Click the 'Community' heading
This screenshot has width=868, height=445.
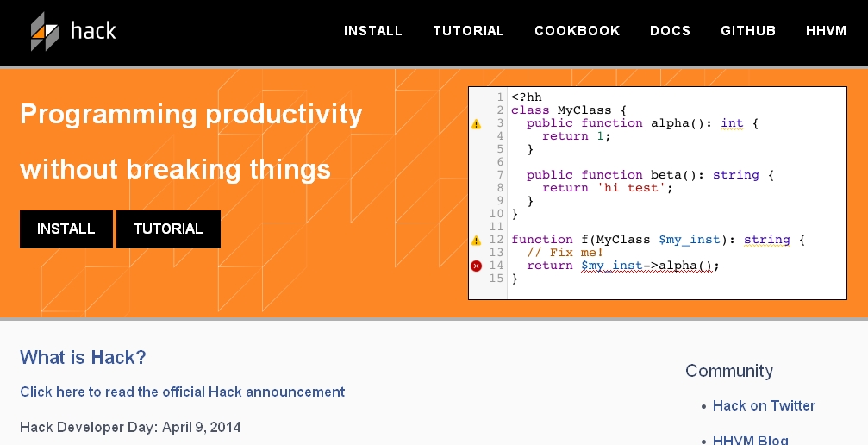click(729, 371)
